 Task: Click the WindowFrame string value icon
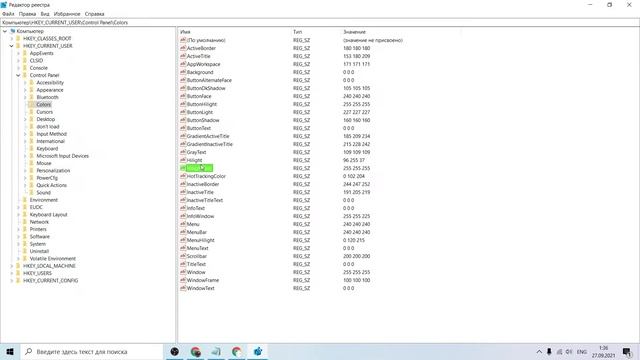click(183, 280)
